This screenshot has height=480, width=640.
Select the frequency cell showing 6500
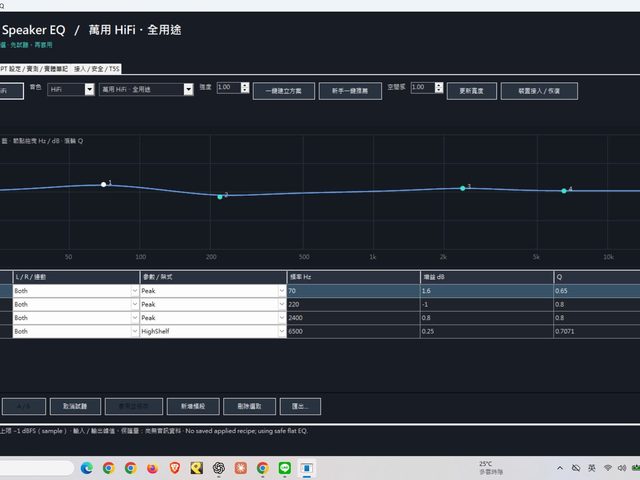[353, 331]
